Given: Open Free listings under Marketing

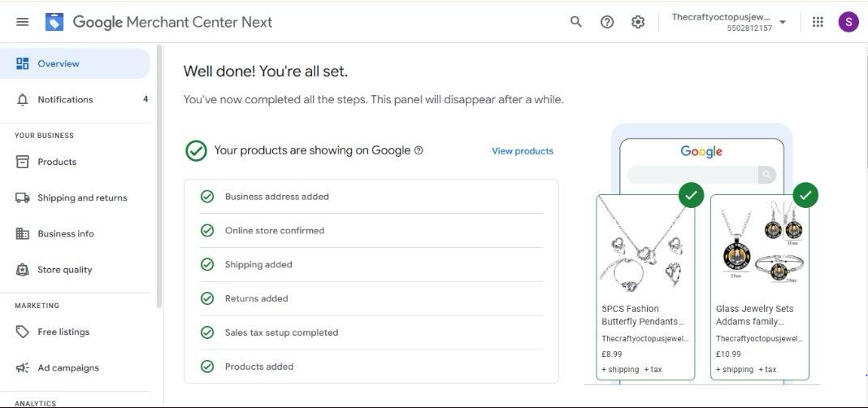Looking at the screenshot, I should pyautogui.click(x=63, y=332).
